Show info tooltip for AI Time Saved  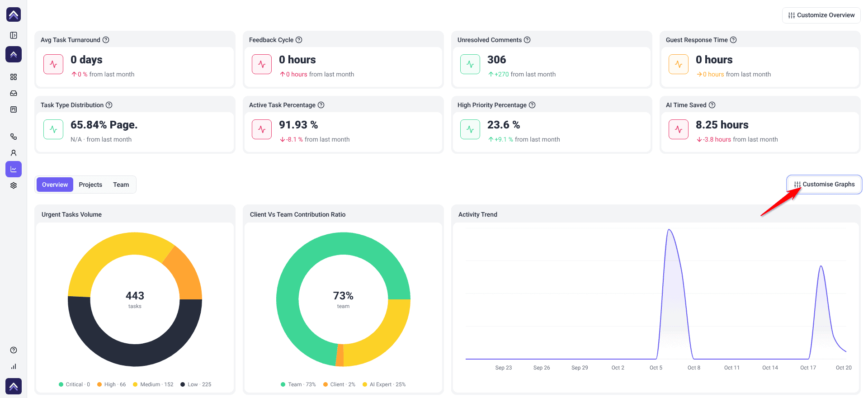pos(712,105)
